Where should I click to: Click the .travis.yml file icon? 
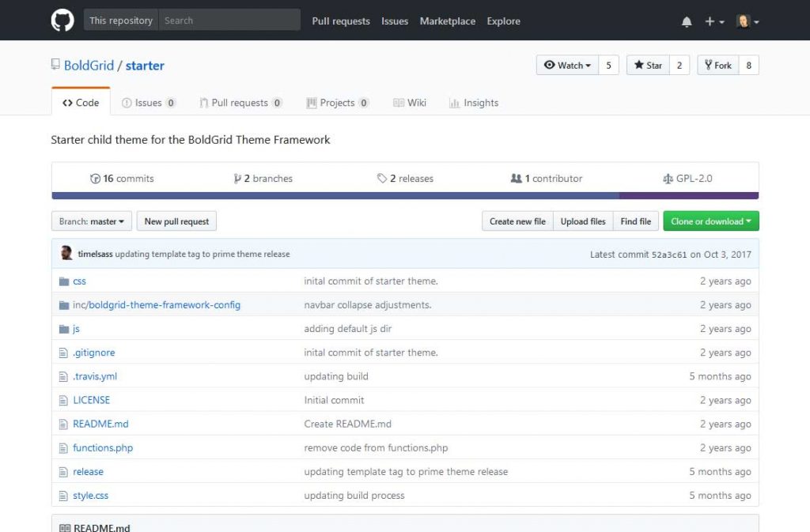(63, 377)
